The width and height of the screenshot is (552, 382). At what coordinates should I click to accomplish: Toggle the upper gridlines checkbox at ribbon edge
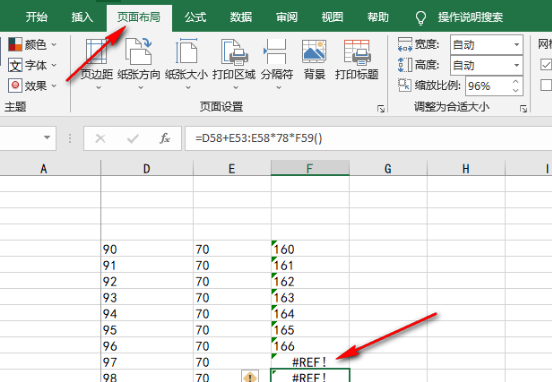point(546,64)
